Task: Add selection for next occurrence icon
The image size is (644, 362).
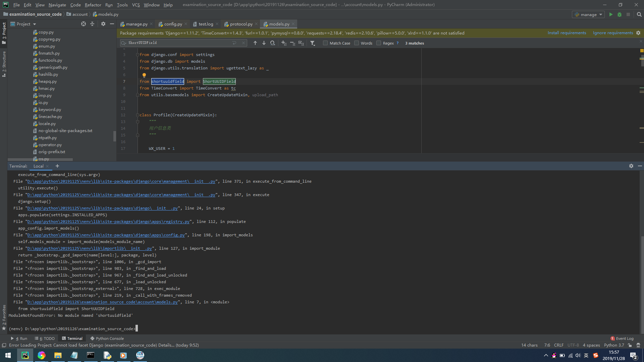Action: [x=284, y=43]
